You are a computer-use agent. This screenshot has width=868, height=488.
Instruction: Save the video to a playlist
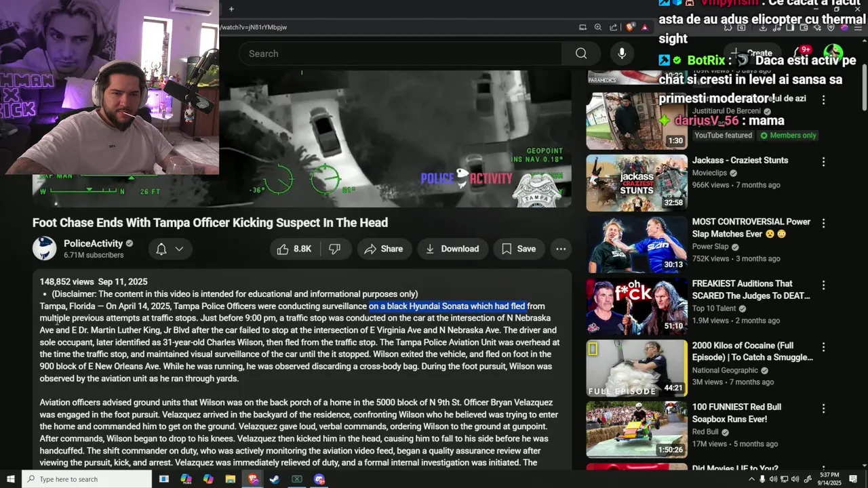click(x=519, y=249)
